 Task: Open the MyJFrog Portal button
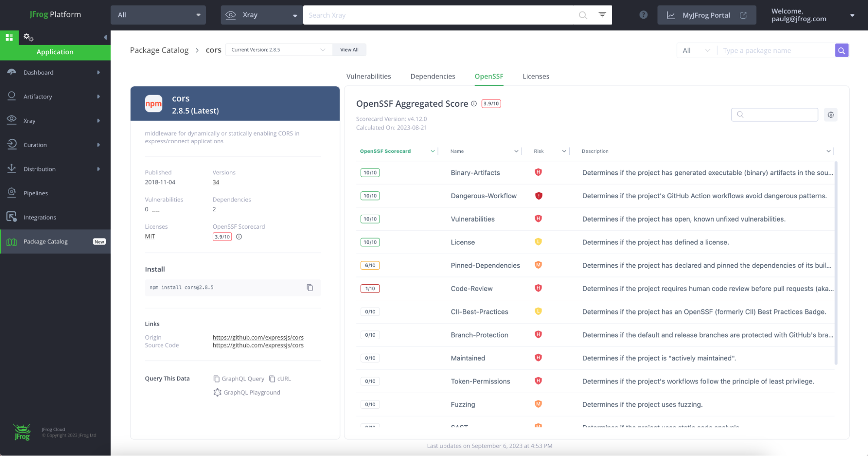click(706, 15)
